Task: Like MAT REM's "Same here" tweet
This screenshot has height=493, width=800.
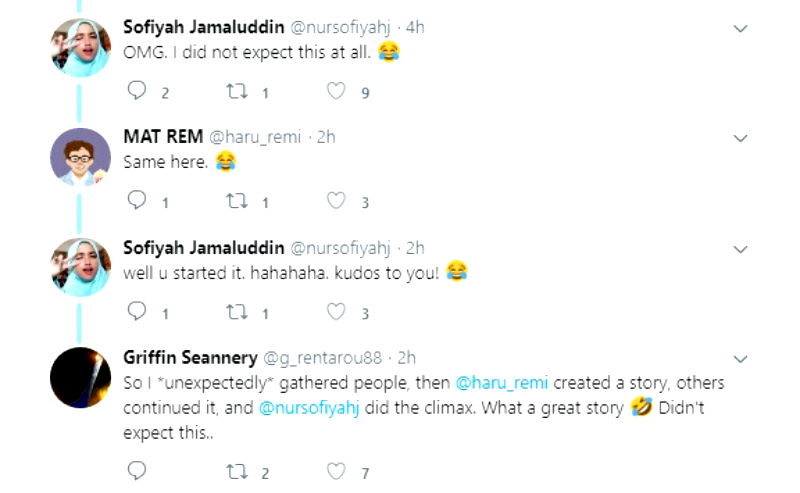Action: [x=336, y=201]
